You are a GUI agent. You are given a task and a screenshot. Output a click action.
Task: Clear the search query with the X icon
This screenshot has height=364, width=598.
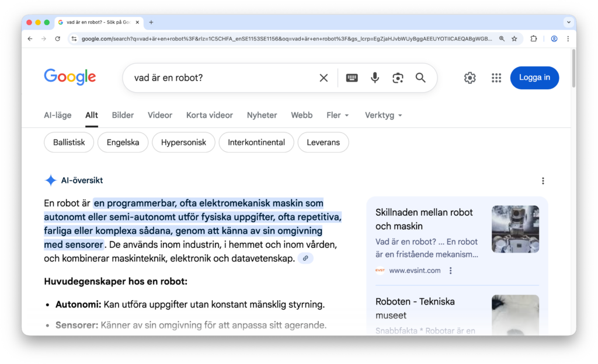324,77
